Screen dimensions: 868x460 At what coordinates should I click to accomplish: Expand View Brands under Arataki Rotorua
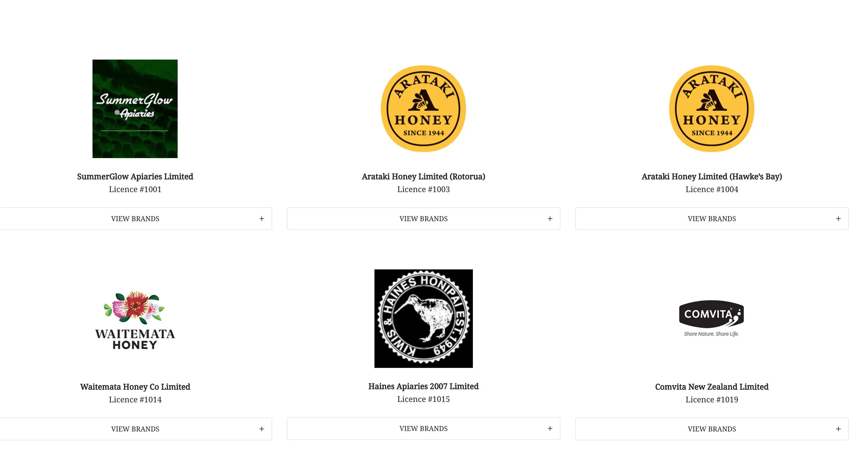click(423, 219)
